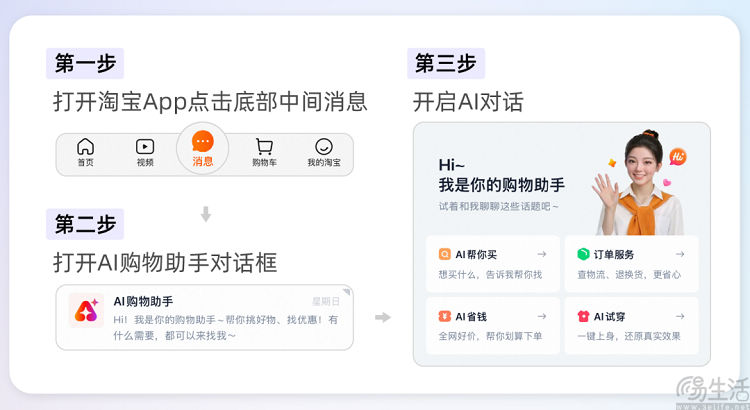Select the 购物车 tab label

tap(264, 163)
